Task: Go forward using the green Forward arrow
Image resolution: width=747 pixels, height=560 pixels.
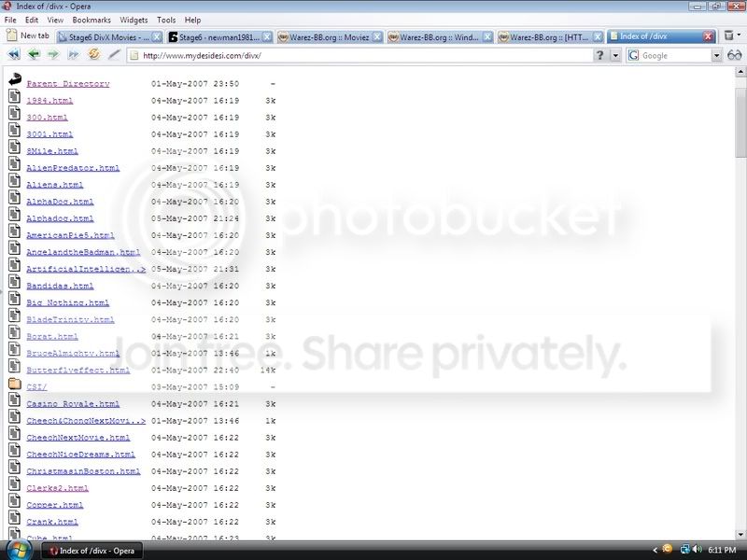Action: [53, 55]
